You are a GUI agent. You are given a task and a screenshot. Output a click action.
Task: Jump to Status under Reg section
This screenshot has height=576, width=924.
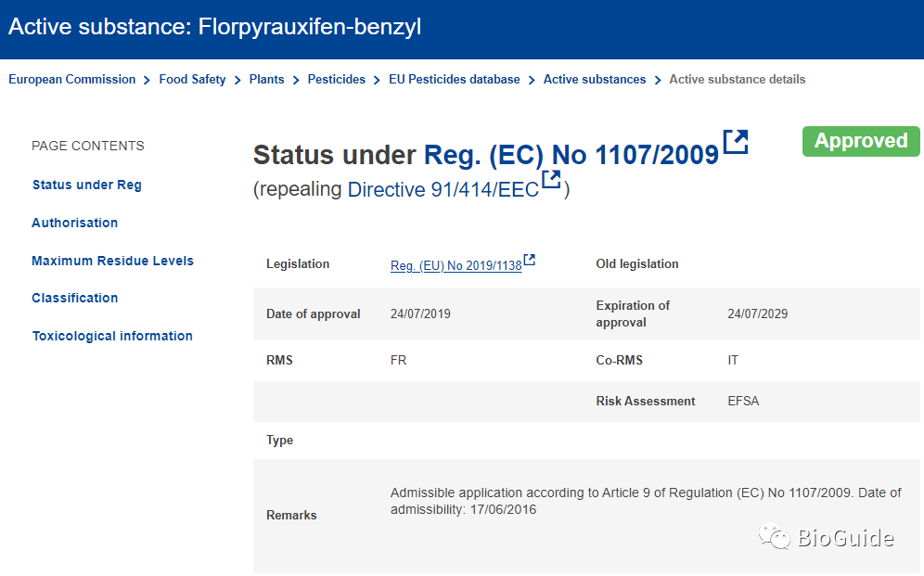(x=86, y=185)
